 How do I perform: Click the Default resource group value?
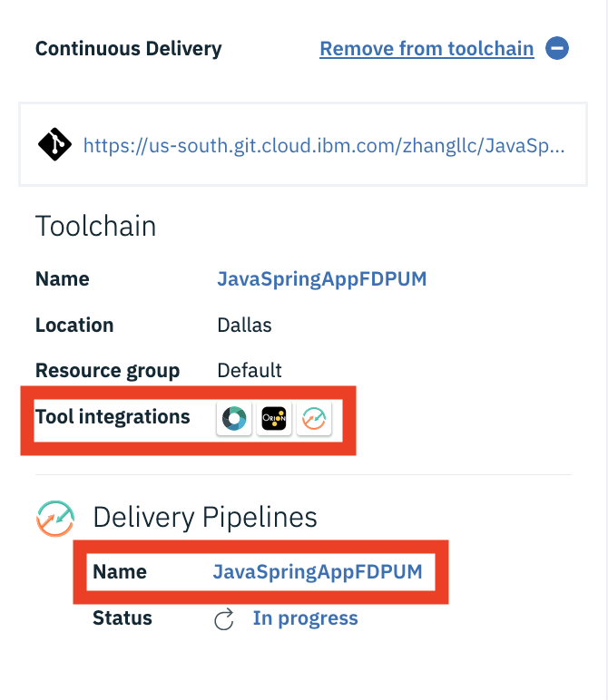250,371
